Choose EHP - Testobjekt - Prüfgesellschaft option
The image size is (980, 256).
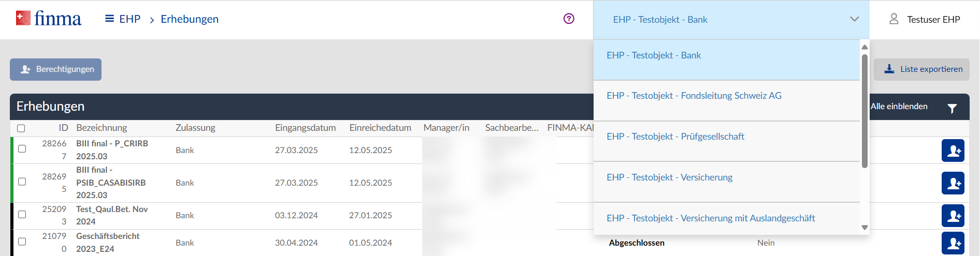point(675,137)
